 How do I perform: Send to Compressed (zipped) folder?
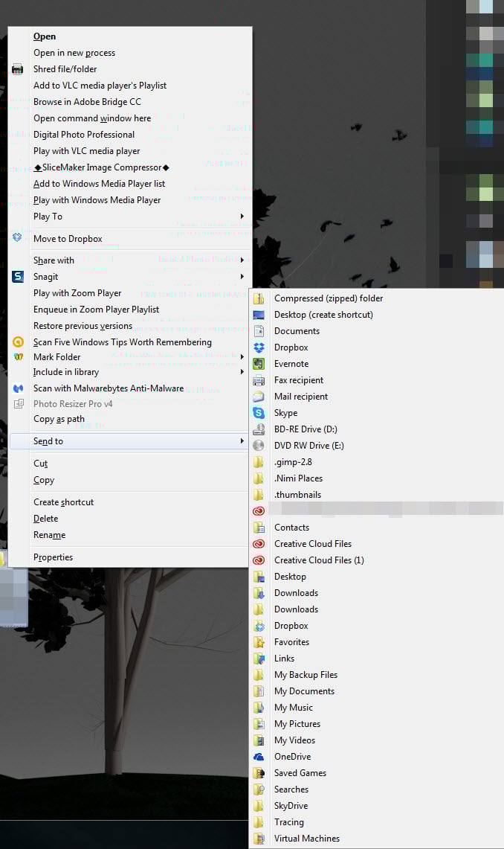[x=329, y=298]
